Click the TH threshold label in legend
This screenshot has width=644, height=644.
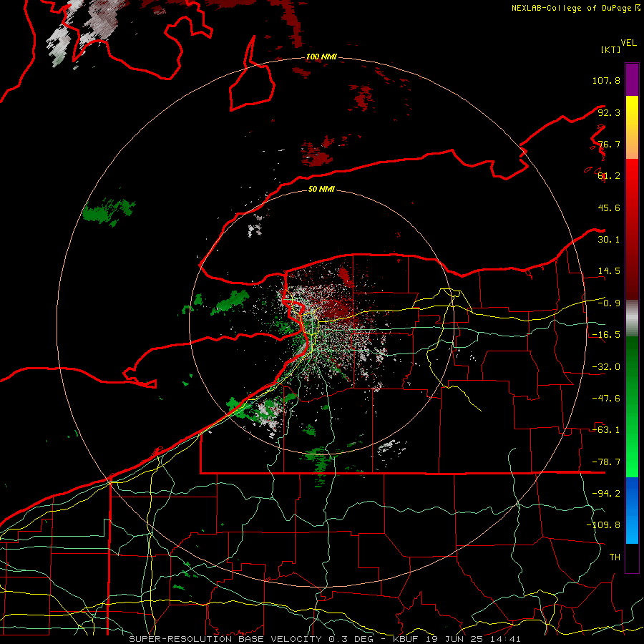(615, 557)
